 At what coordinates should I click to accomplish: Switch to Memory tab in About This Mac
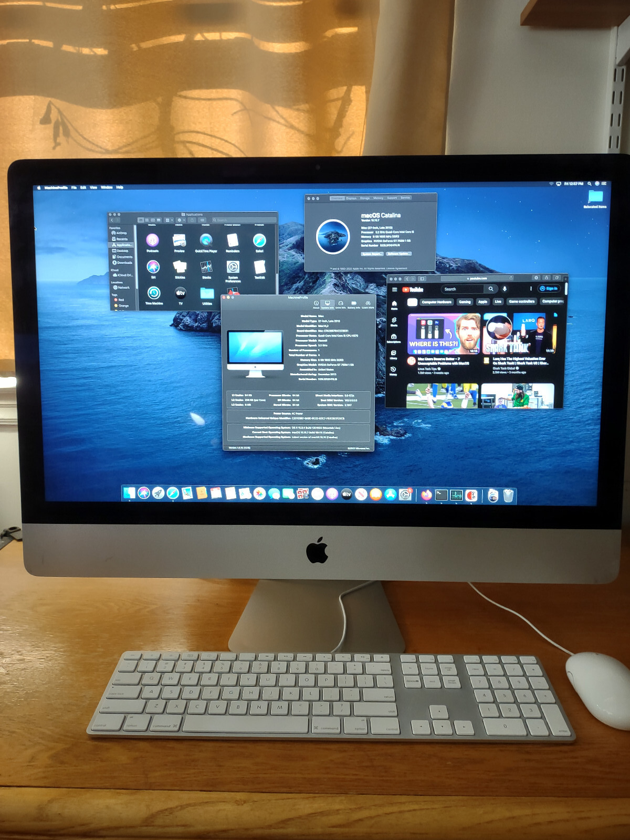click(379, 198)
